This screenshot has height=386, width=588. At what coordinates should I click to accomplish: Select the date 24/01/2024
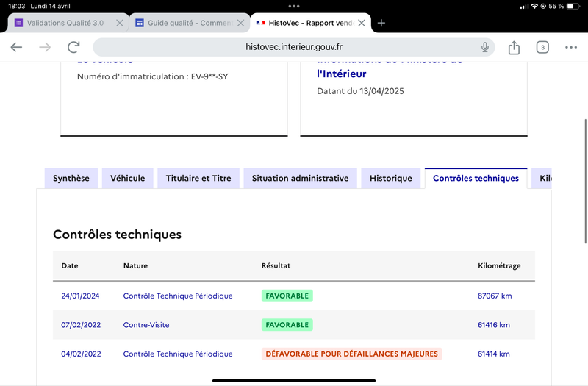pos(80,296)
